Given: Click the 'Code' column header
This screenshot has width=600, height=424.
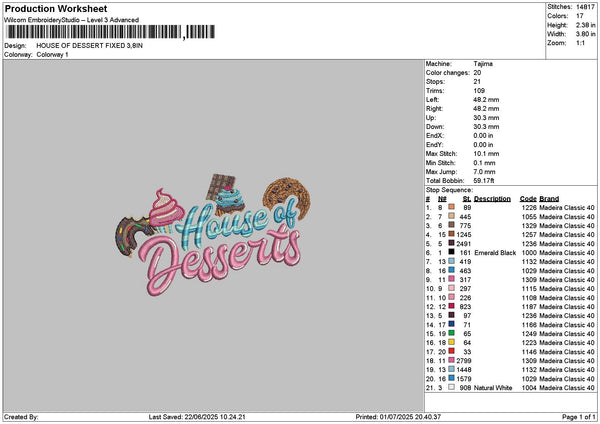Looking at the screenshot, I should 528,199.
